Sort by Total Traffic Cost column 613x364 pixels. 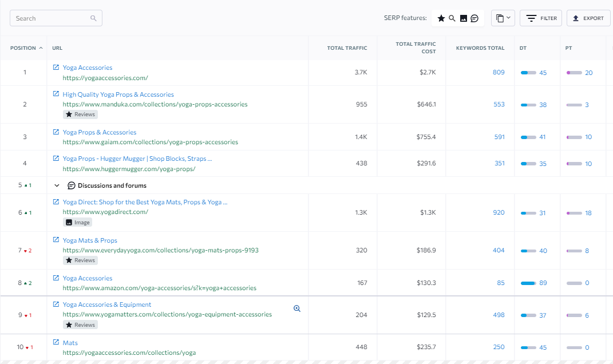click(416, 48)
